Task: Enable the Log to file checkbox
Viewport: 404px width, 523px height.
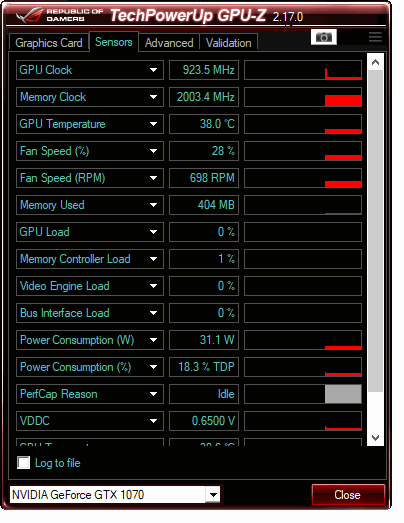Action: [24, 463]
